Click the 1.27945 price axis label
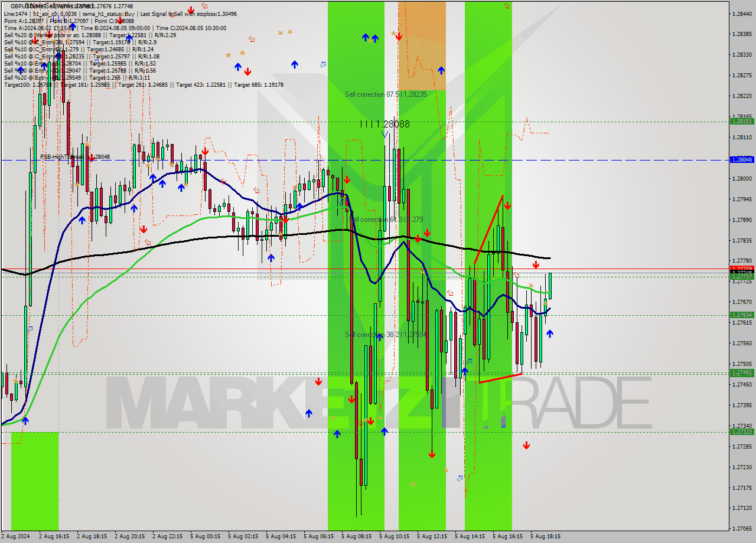Image resolution: width=756 pixels, height=543 pixels. tap(742, 199)
